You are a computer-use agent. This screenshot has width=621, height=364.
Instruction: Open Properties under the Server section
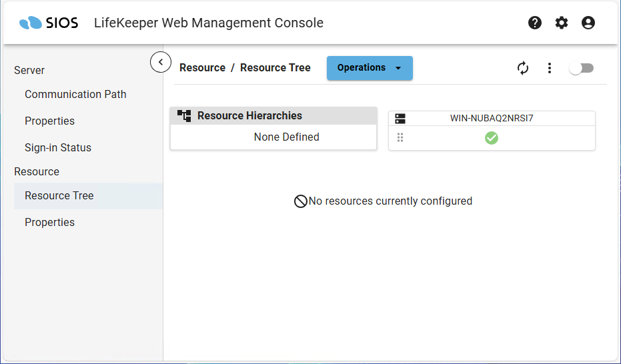pyautogui.click(x=49, y=121)
